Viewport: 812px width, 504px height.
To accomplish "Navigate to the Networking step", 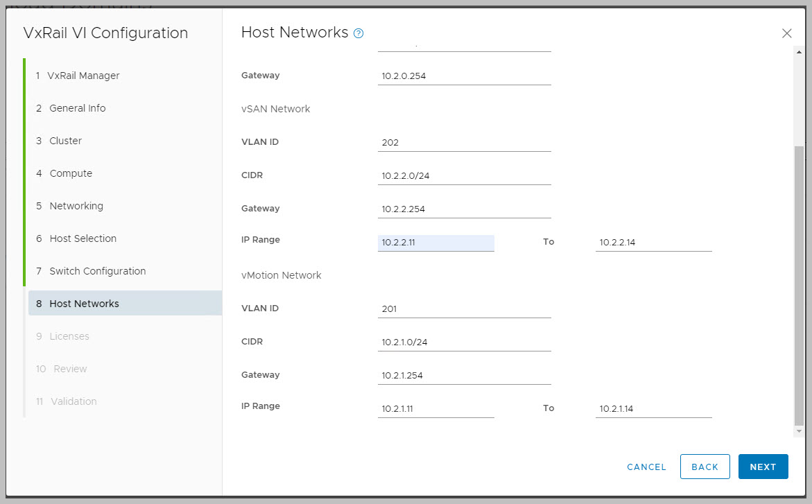I will tap(76, 206).
